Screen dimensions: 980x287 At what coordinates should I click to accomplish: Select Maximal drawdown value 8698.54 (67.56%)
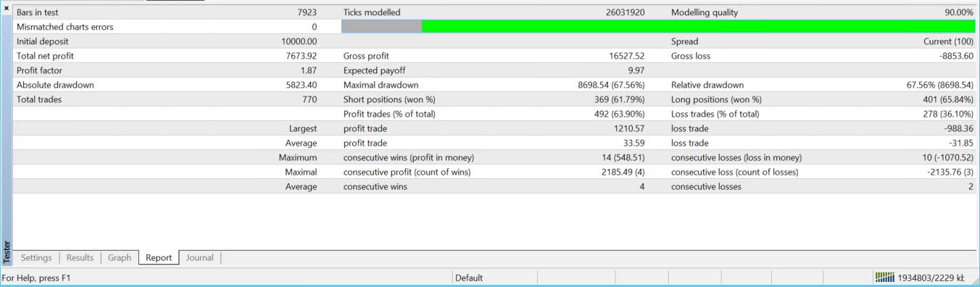click(x=611, y=85)
